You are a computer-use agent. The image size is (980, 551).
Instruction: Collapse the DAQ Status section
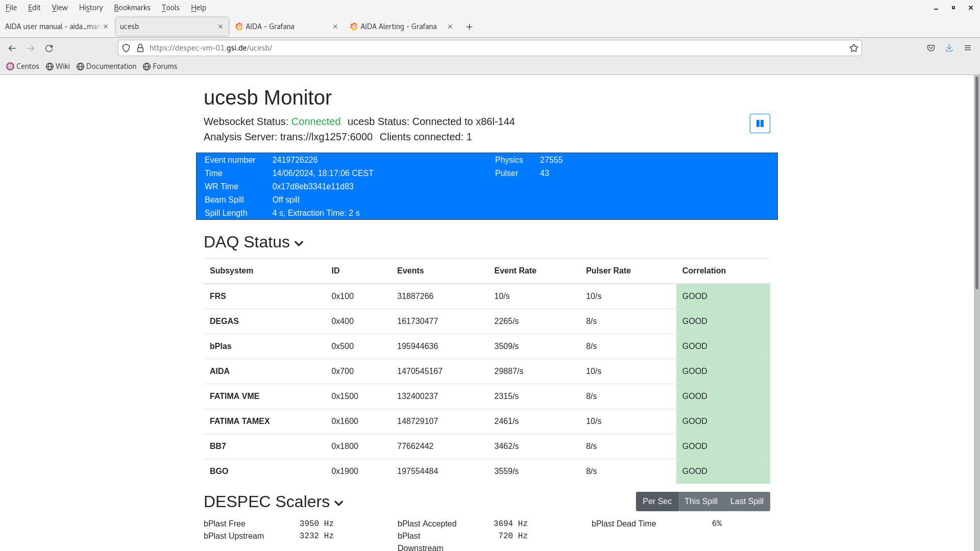[x=299, y=243]
